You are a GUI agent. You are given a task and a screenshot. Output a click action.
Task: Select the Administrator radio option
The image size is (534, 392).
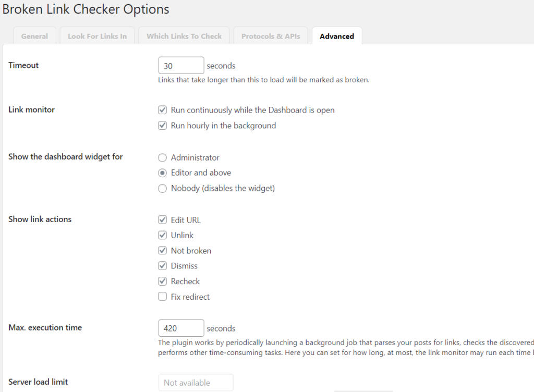click(163, 157)
